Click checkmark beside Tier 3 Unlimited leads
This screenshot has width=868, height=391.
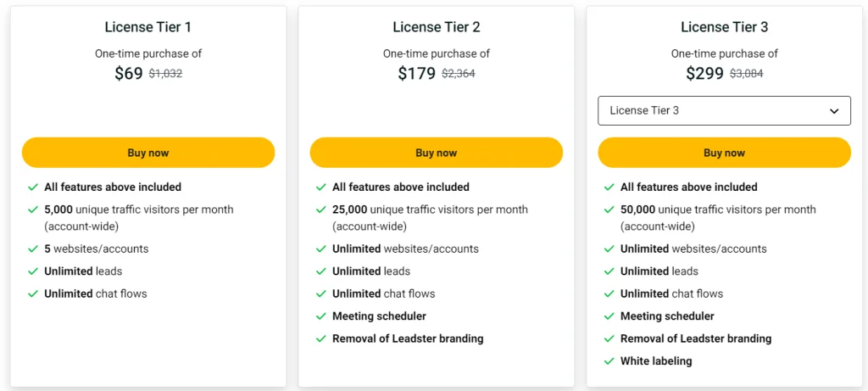(x=609, y=271)
